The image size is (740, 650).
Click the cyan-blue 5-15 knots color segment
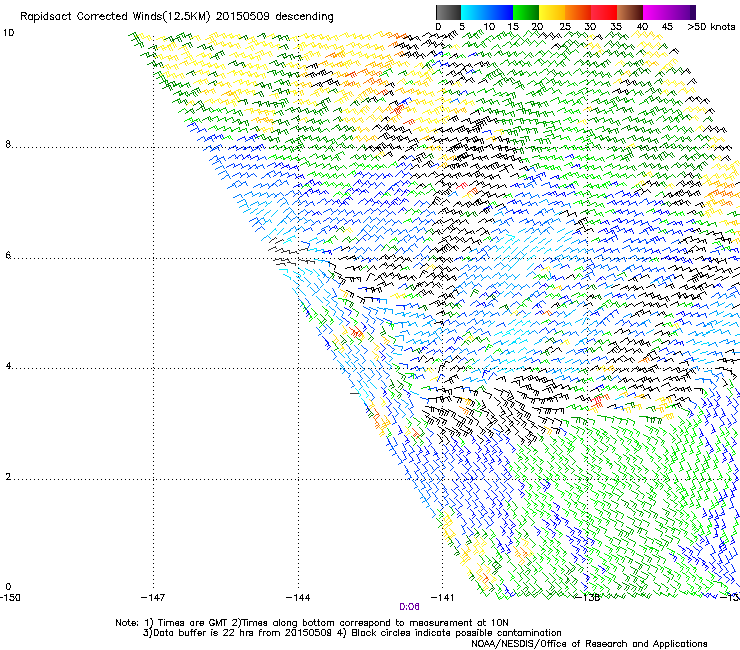(x=487, y=12)
